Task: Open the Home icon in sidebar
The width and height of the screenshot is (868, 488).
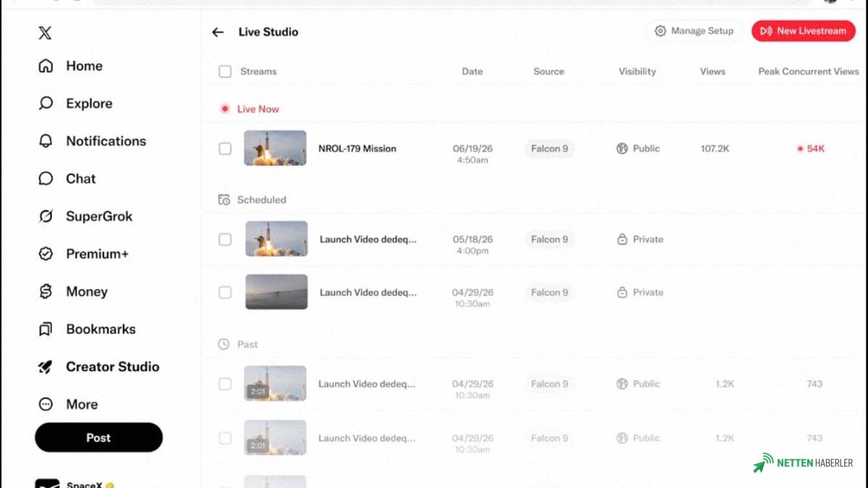Action: (x=46, y=66)
